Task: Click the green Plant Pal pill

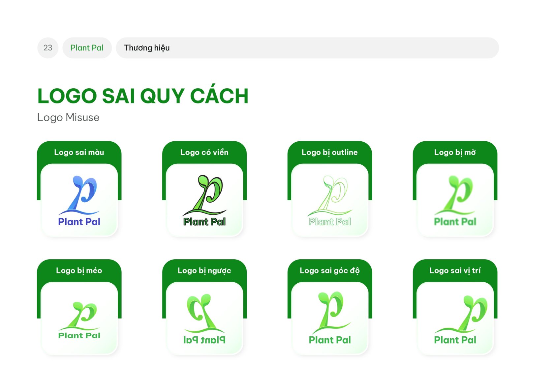Action: (x=87, y=48)
